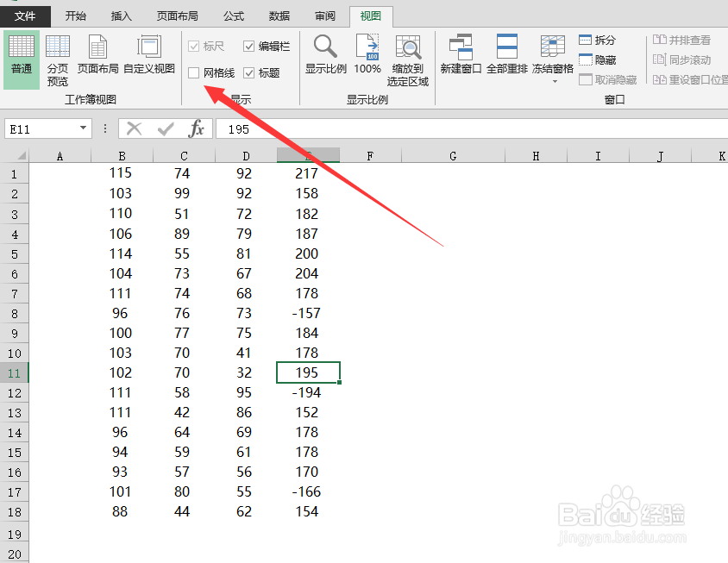The width and height of the screenshot is (728, 563).
Task: Select row 11 header
Action: tap(15, 372)
